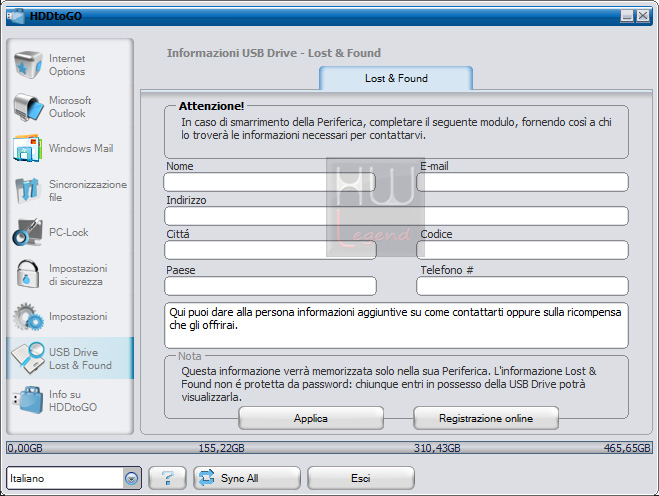Click the Telefono # input field
Viewport: 659px width, 496px height.
coord(522,286)
